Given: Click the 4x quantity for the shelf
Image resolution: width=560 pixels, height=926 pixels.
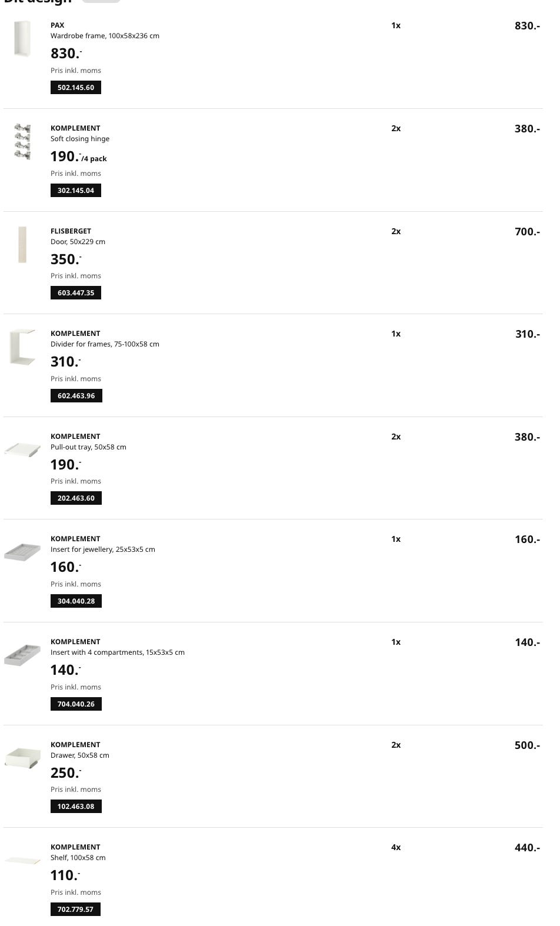Looking at the screenshot, I should click(x=396, y=848).
